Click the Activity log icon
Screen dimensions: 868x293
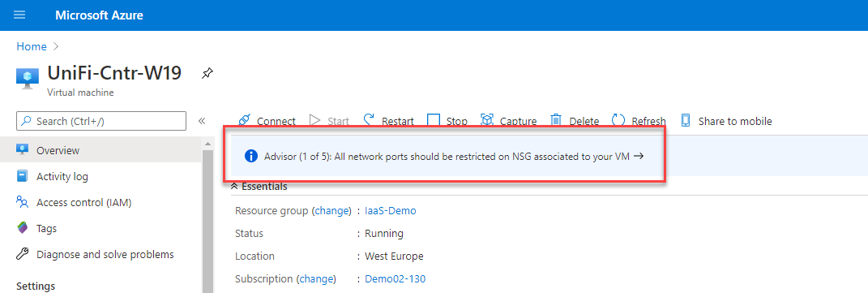[22, 177]
